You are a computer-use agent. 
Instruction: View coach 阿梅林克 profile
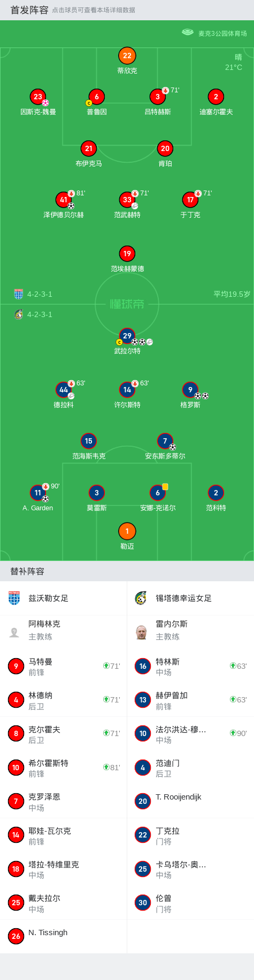click(63, 630)
